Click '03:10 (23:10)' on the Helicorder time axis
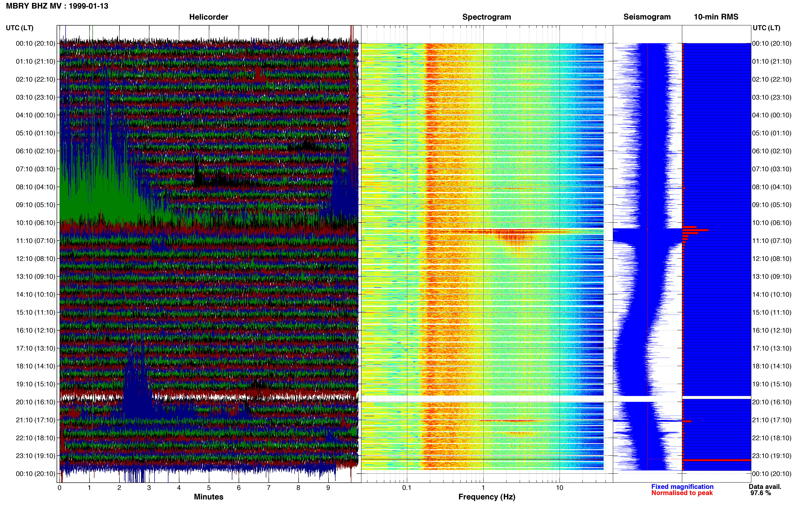 [36, 97]
